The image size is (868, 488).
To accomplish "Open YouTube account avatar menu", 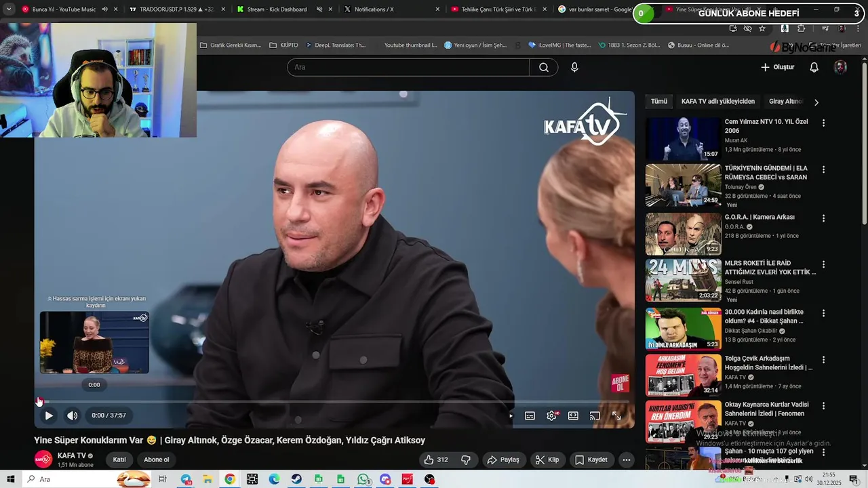I will 840,67.
